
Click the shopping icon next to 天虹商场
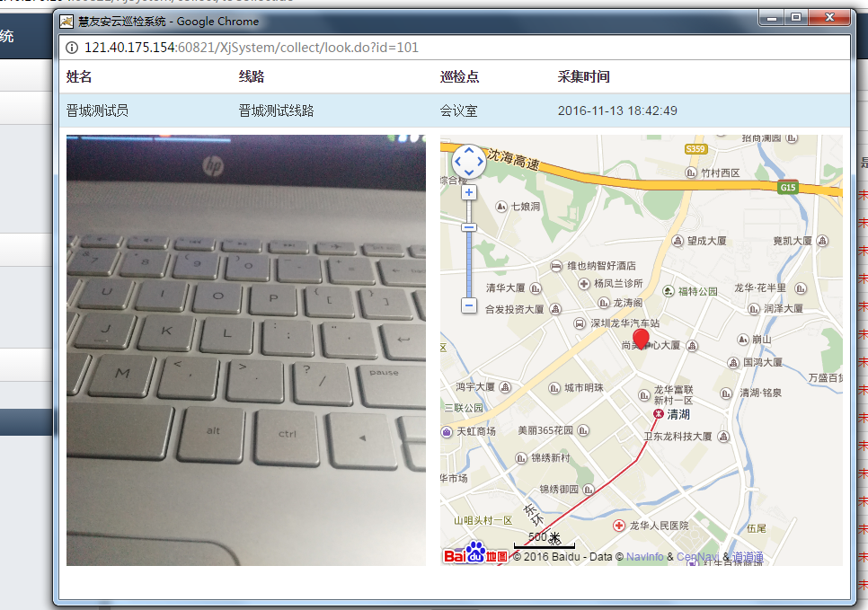point(447,432)
